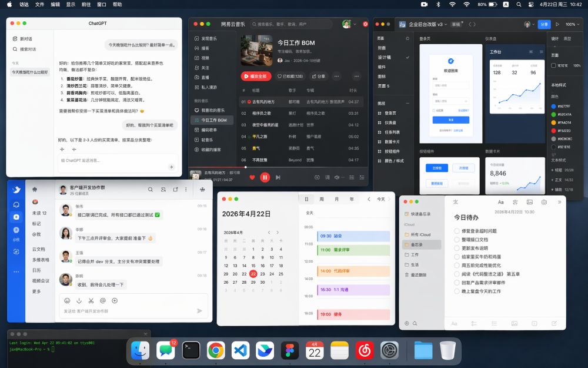Click the blue 分享 button in design app

tap(544, 24)
